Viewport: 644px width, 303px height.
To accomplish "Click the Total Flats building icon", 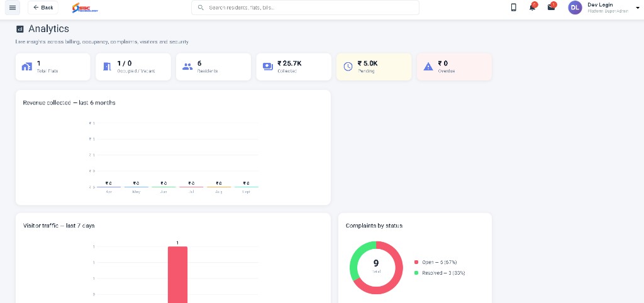I will click(26, 67).
